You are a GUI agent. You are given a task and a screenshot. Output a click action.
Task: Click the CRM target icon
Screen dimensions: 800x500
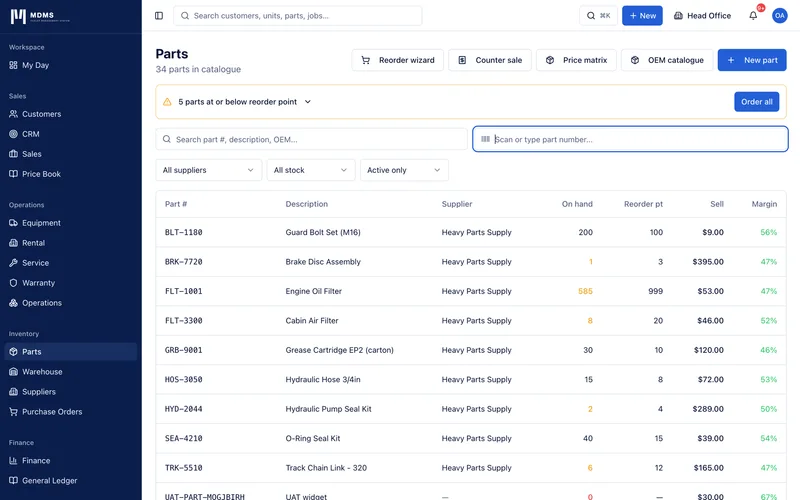pyautogui.click(x=13, y=134)
